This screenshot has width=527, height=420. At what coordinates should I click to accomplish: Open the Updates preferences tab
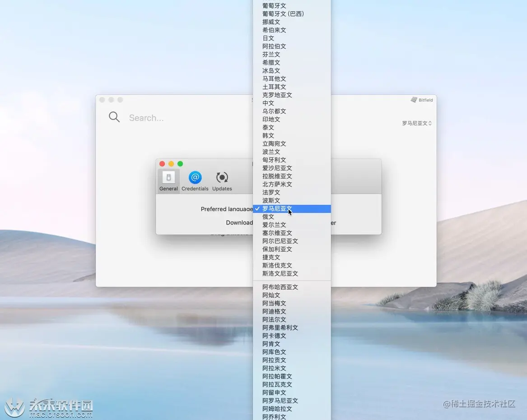point(222,181)
